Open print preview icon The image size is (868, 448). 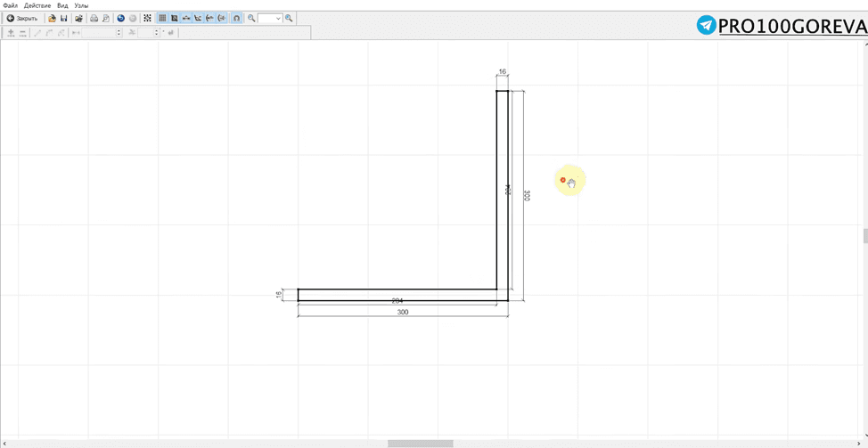106,18
